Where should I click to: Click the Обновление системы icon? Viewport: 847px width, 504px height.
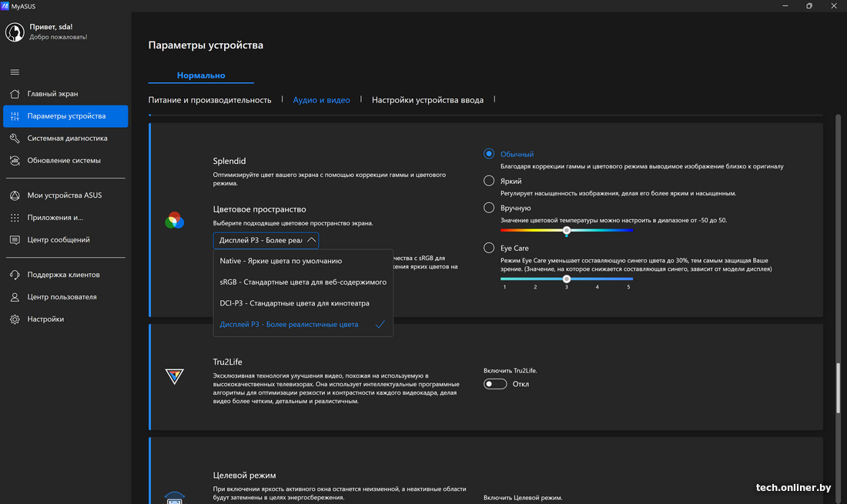[15, 161]
